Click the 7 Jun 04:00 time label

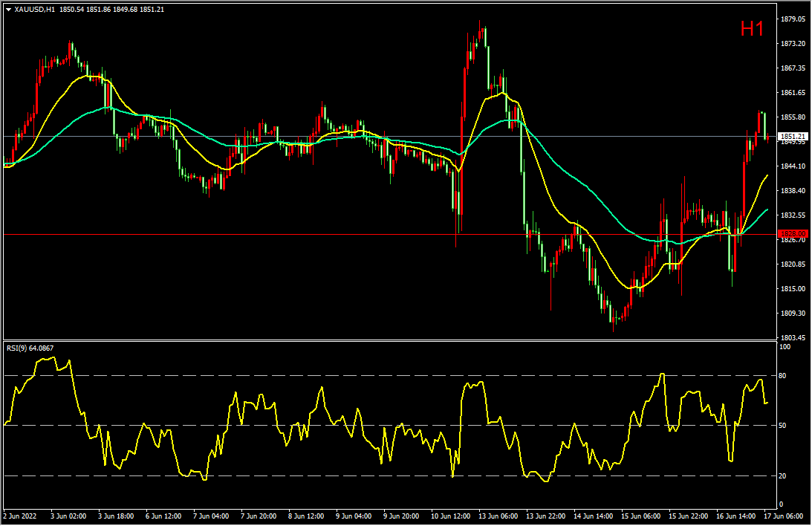pos(211,516)
